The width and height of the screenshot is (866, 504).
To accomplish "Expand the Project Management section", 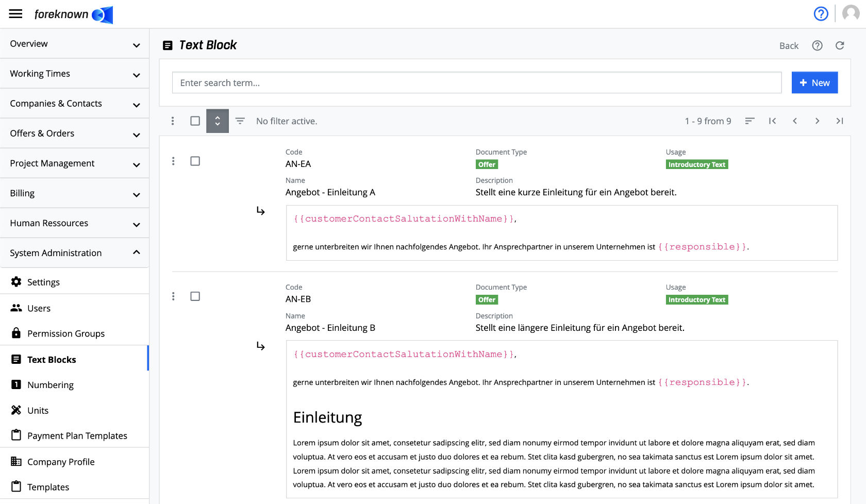I will (x=75, y=163).
